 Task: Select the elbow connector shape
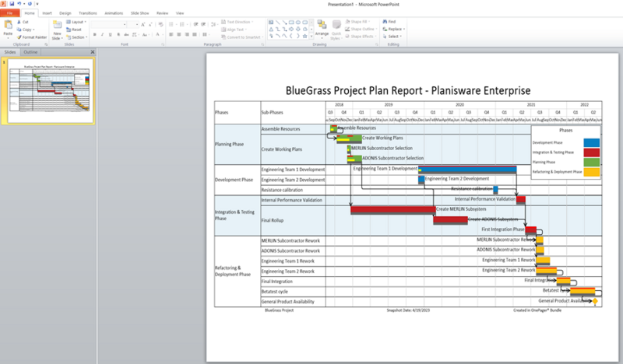pos(278,29)
